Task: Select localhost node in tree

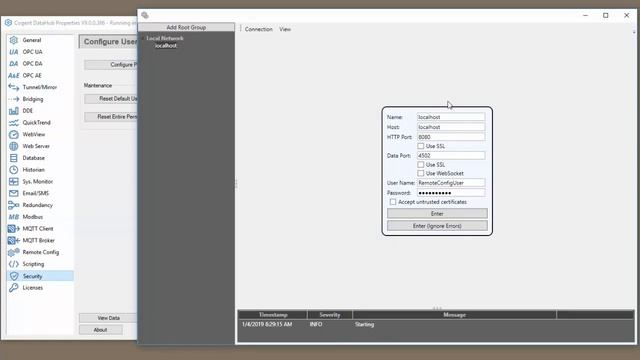Action: (165, 46)
